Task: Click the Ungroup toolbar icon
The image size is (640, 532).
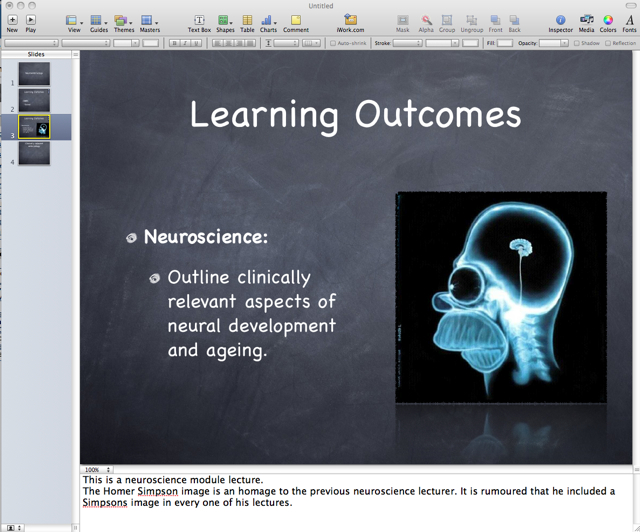Action: coord(472,23)
